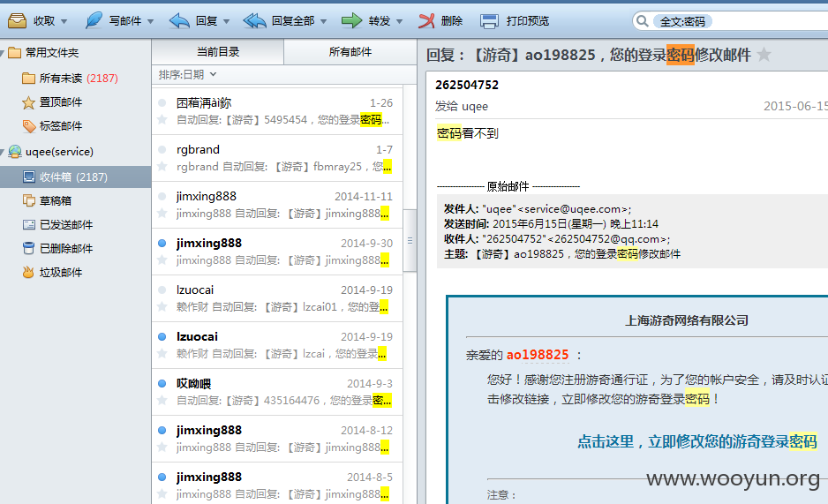828x504 pixels.
Task: Star the jimxing888 email dated 2014-9-30
Action: (162, 260)
